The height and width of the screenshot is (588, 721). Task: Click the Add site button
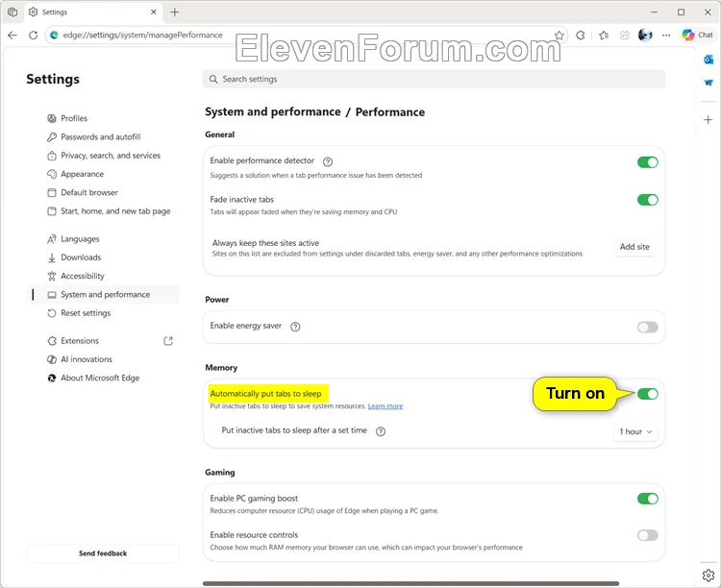coord(634,247)
